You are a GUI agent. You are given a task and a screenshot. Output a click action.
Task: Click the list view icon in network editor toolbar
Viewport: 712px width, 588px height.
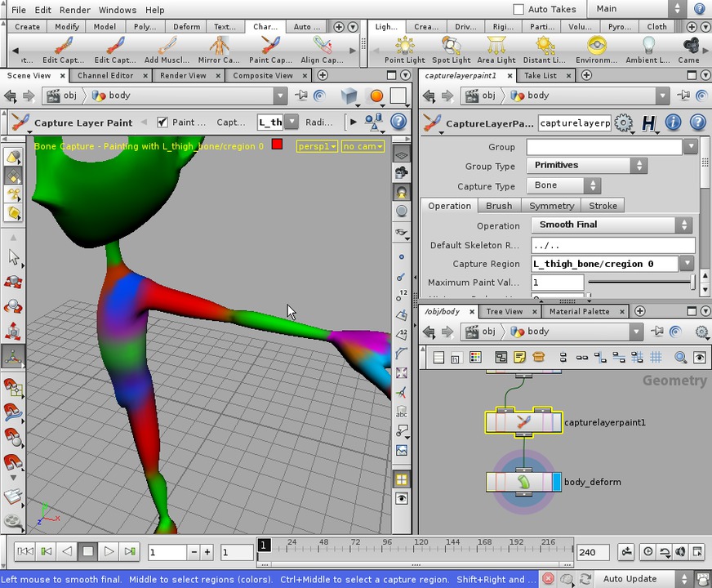438,357
